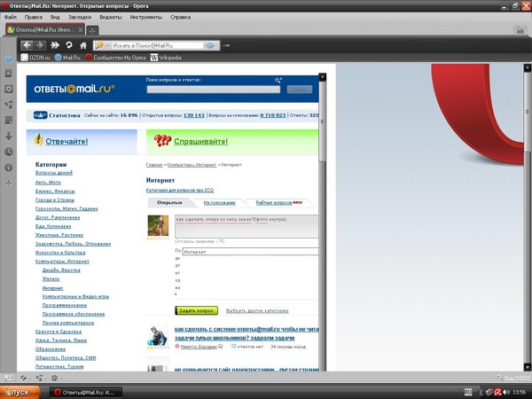The width and height of the screenshot is (532, 399).
Task: Open the new tab button
Action: click(x=92, y=30)
